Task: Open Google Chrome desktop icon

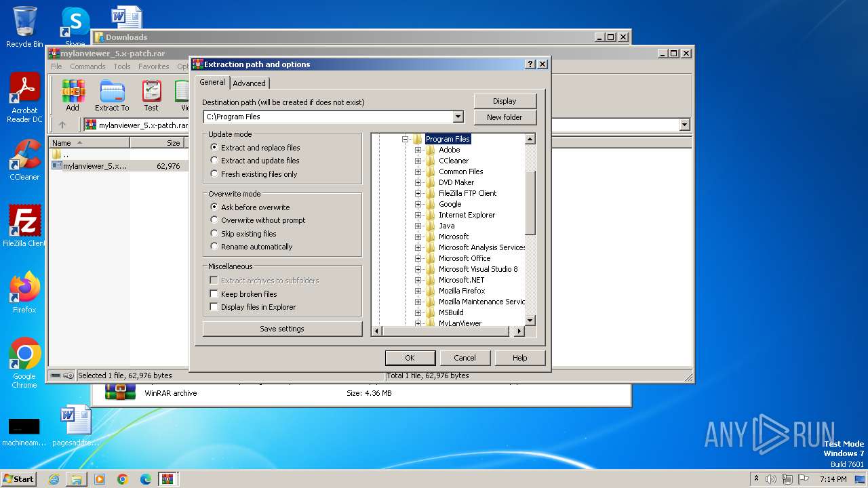Action: point(24,363)
